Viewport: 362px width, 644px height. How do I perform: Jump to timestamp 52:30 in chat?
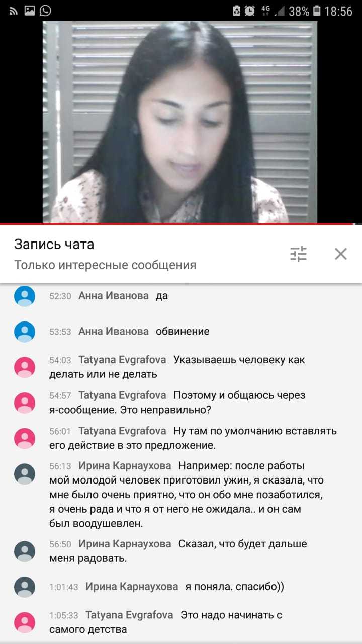pyautogui.click(x=60, y=296)
